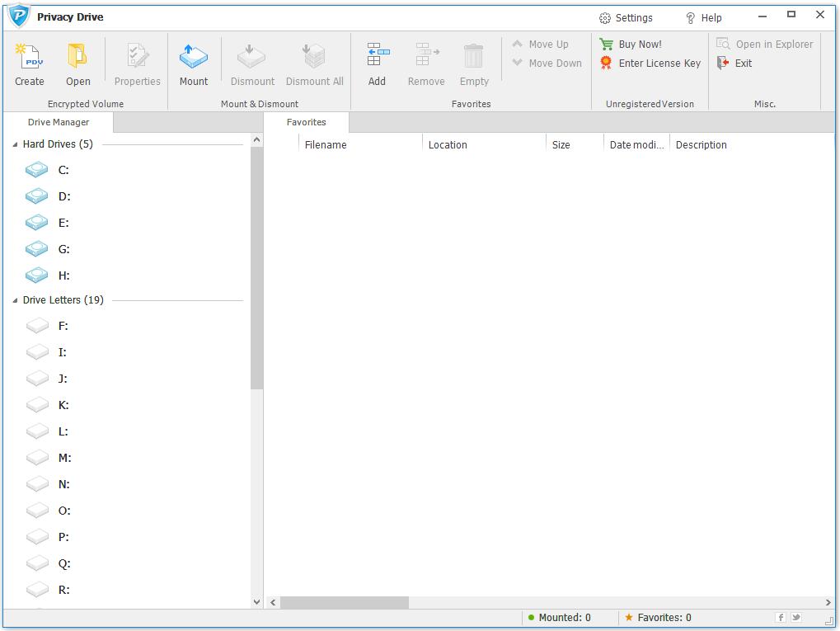Click the Facebook icon in status bar
Viewport: 840px width, 631px height.
(781, 618)
